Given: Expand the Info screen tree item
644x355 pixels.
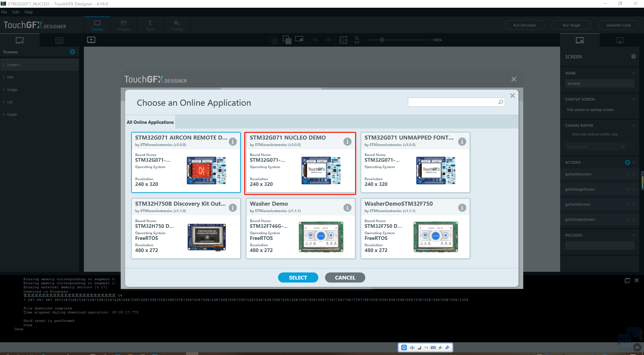Looking at the screenshot, I should tap(4, 77).
